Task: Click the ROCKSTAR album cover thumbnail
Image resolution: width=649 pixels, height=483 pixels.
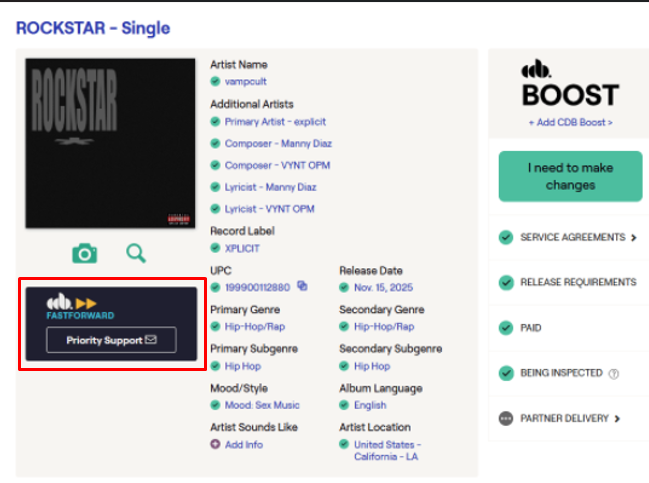Action: pyautogui.click(x=110, y=143)
